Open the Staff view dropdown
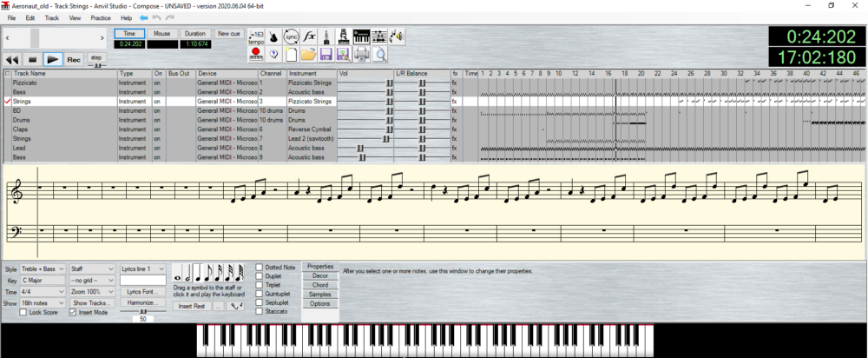This screenshot has height=358, width=868. pos(92,268)
